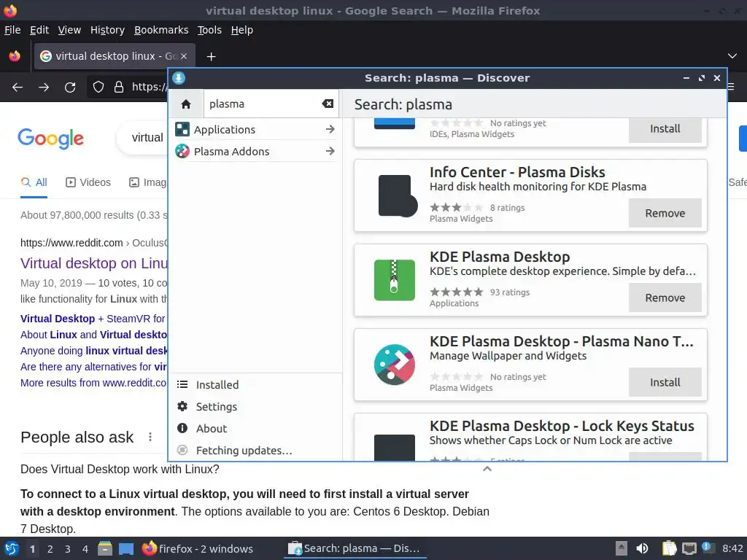Click the Firefox tracking protection shield icon
This screenshot has width=747, height=560.
click(x=98, y=87)
